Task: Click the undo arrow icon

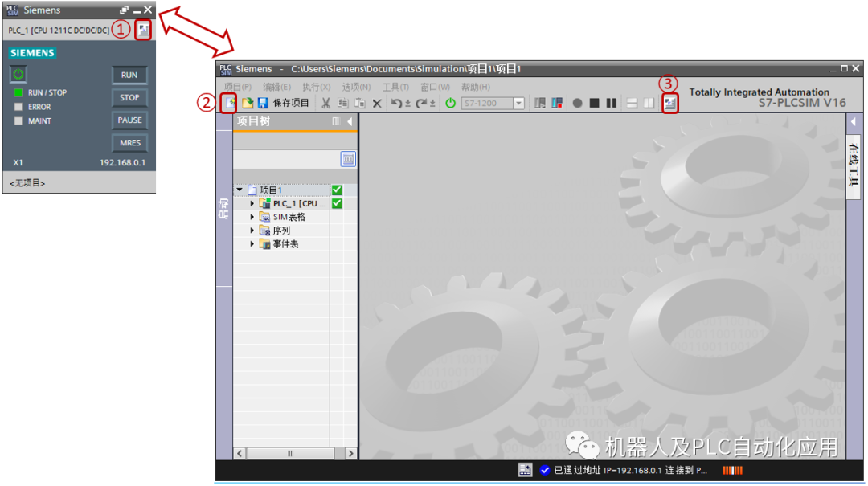Action: [399, 104]
